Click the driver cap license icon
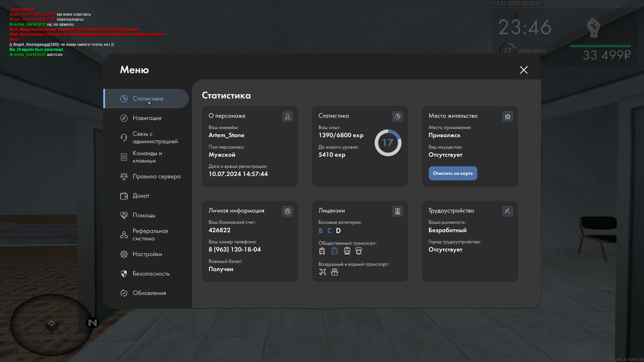The image size is (644, 362). click(x=359, y=251)
